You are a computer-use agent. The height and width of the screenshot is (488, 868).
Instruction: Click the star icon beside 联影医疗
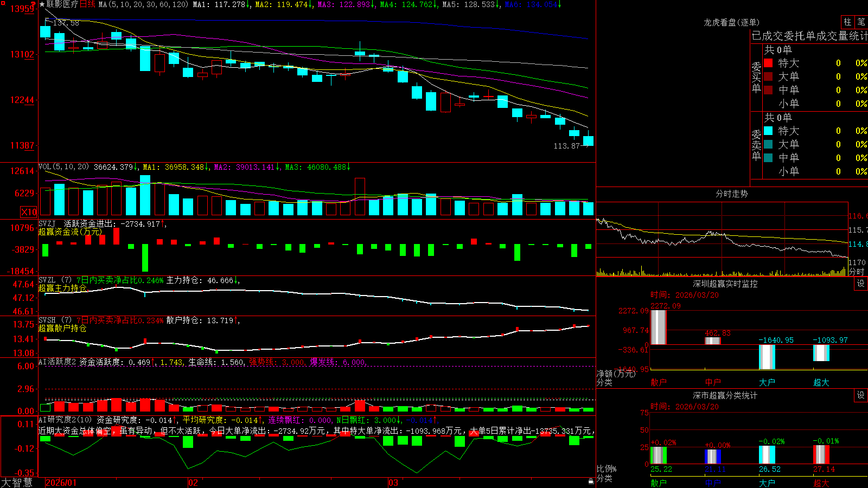coord(42,4)
